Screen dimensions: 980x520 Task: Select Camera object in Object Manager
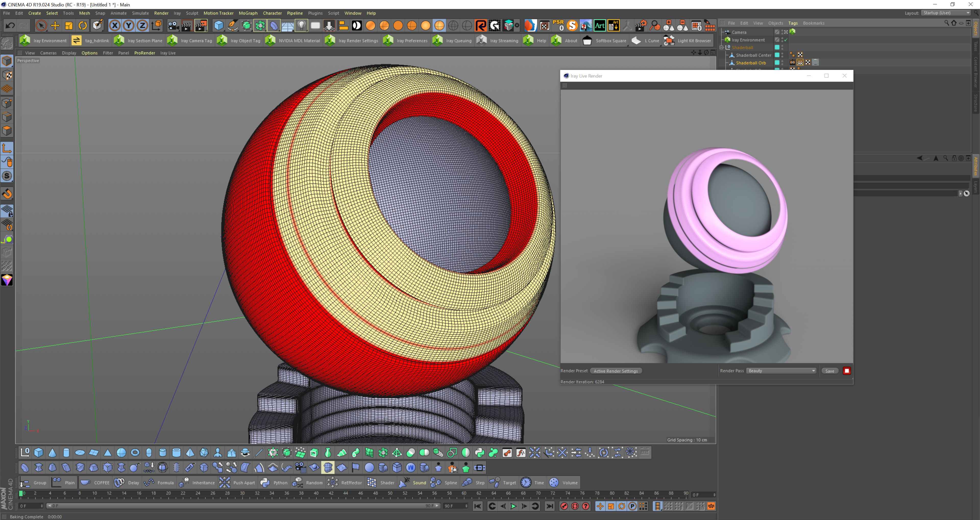pyautogui.click(x=739, y=32)
